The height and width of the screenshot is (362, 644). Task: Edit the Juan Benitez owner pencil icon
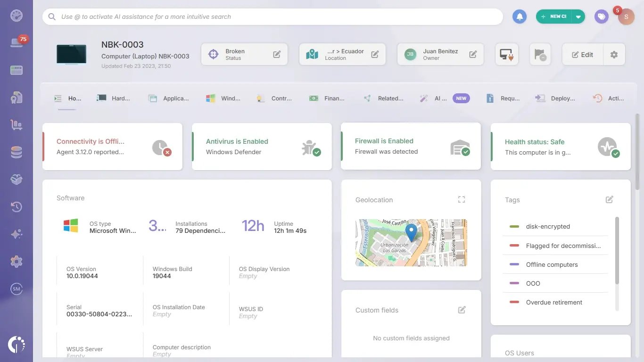(x=473, y=54)
